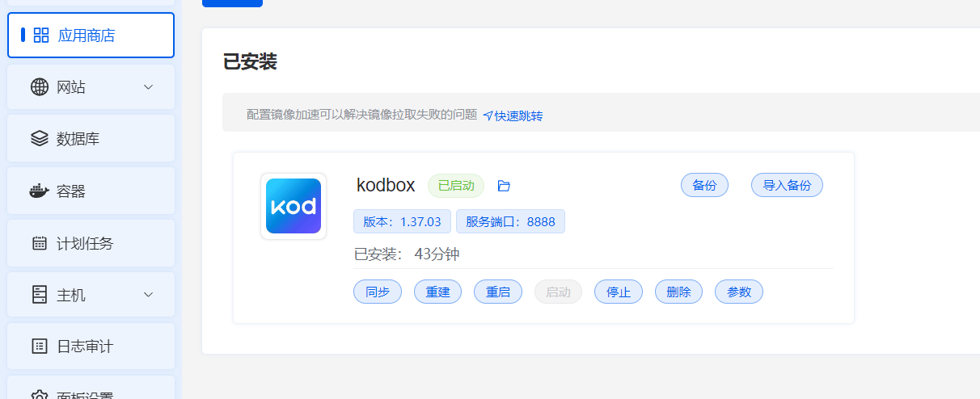Click the 同步 button for kodbox

tap(378, 292)
